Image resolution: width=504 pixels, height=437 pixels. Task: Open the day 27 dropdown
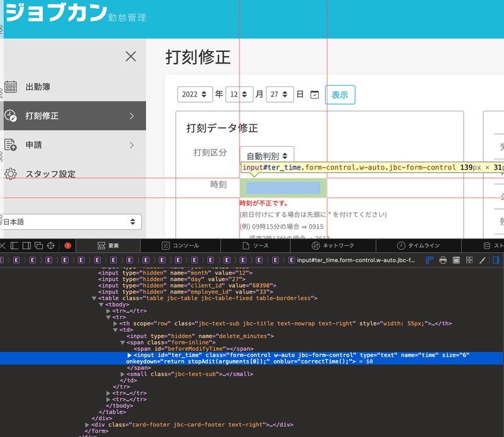tap(280, 94)
